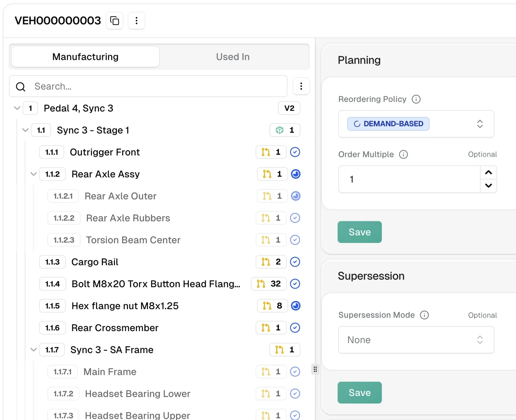
Task: Click the Supersession Mode info icon
Action: click(x=424, y=315)
